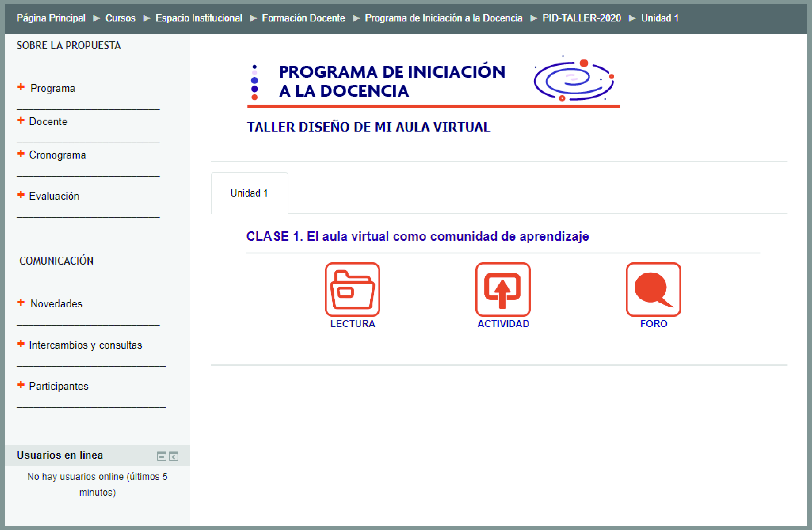
Task: Dock the Usuarios en línea block
Action: [x=174, y=456]
